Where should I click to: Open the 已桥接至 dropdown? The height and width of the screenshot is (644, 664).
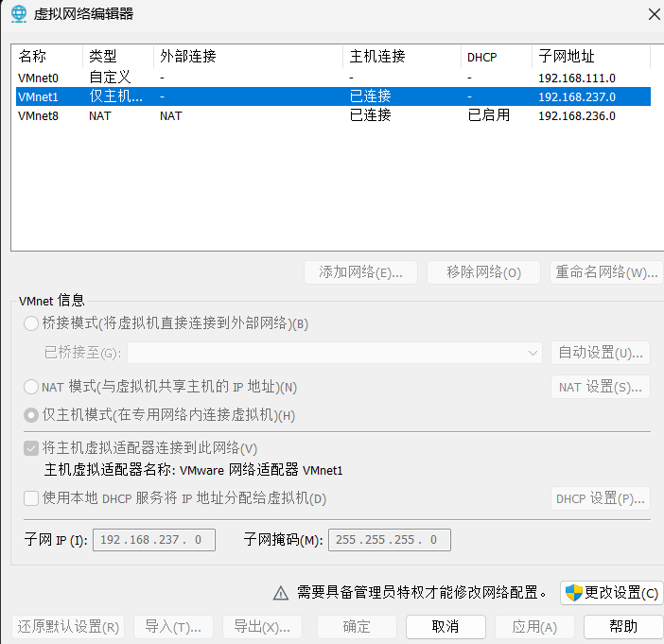[x=335, y=353]
